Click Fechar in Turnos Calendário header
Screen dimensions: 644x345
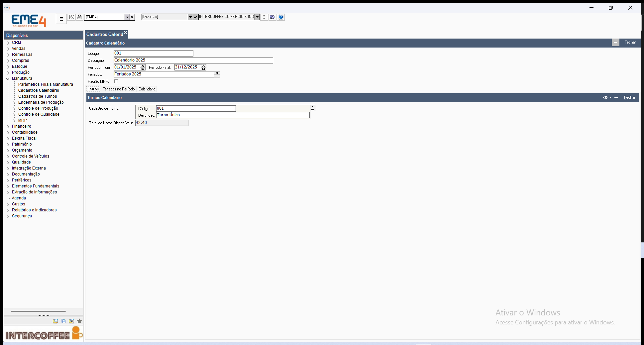coord(629,97)
